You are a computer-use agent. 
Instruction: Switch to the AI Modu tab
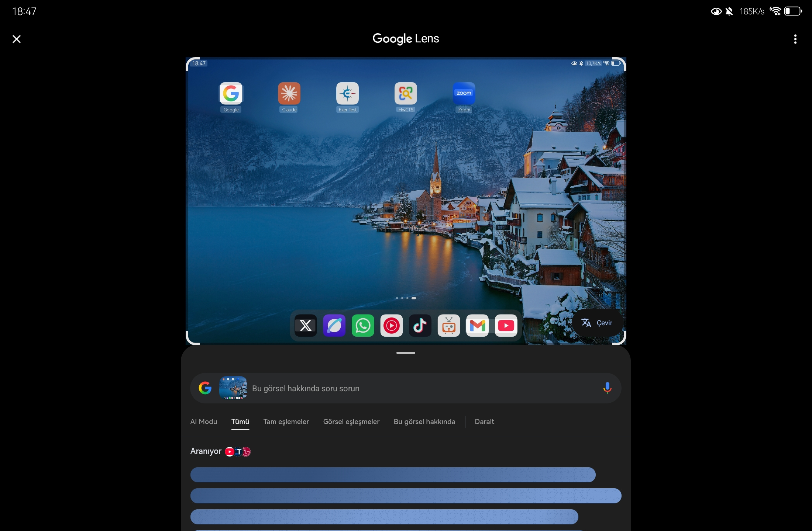pos(204,421)
